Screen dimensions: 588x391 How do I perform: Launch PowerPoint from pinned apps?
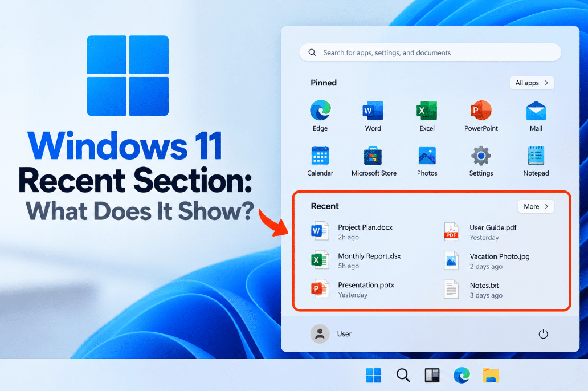(481, 111)
